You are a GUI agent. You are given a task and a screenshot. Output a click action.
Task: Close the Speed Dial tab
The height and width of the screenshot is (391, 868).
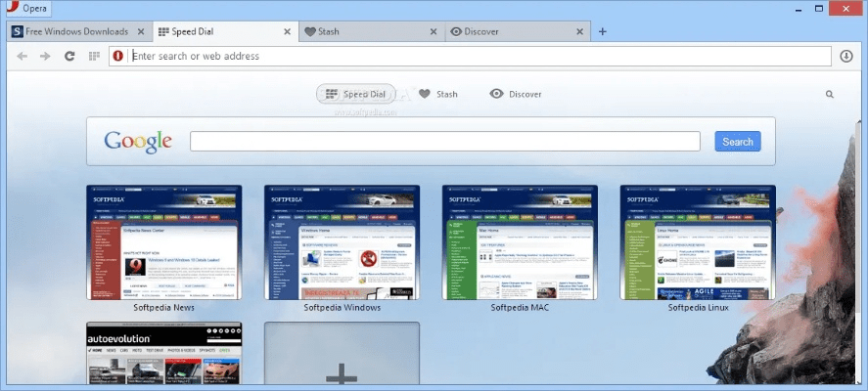(287, 31)
